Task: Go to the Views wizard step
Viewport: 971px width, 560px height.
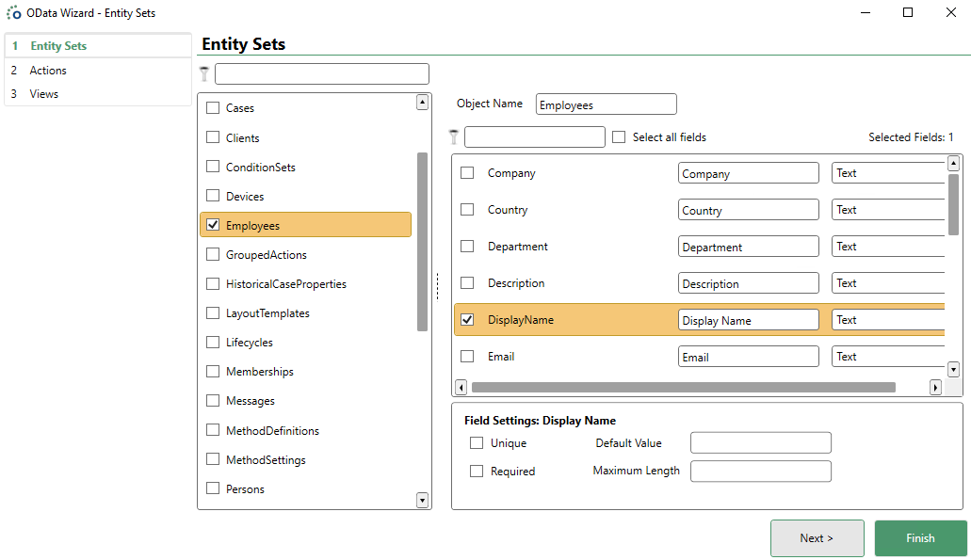Action: click(x=99, y=94)
